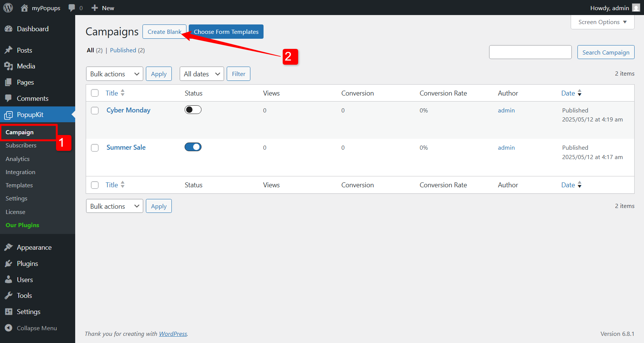Click the Appearance paintbrush icon
The height and width of the screenshot is (343, 644).
pyautogui.click(x=9, y=247)
